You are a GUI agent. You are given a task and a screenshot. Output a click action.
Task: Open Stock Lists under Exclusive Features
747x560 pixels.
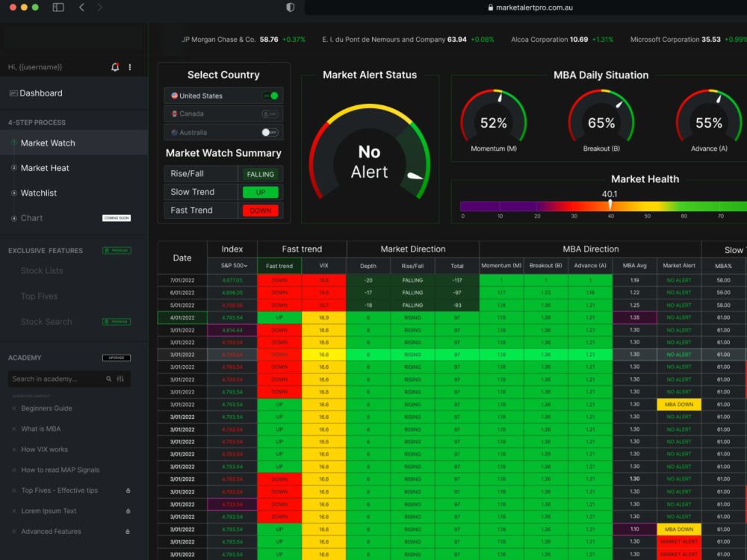42,270
